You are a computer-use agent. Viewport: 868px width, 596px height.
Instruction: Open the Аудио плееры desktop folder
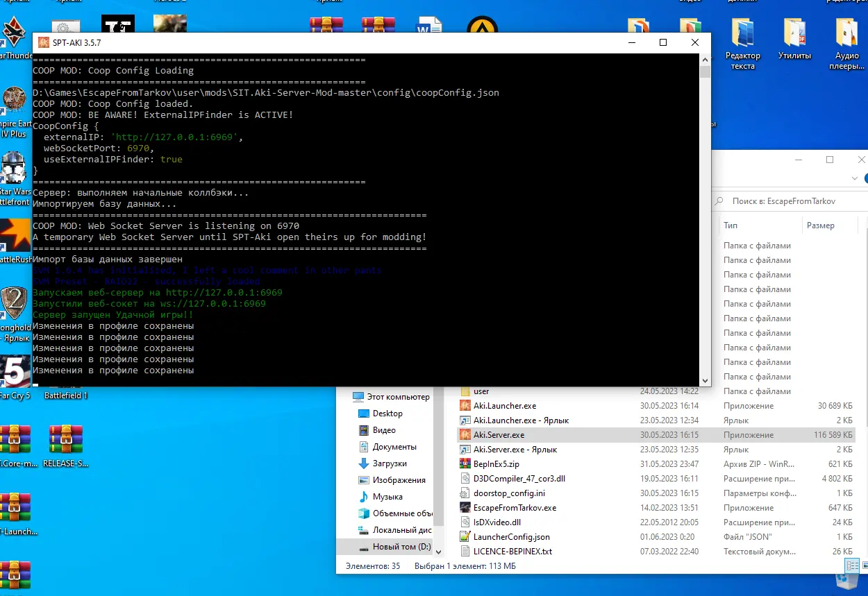[x=847, y=43]
